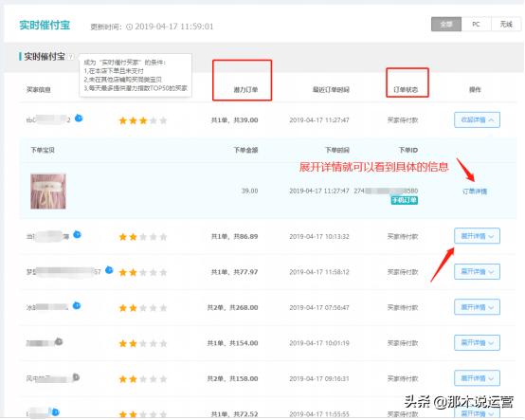Click the 下单金额 sub-header

pos(245,150)
